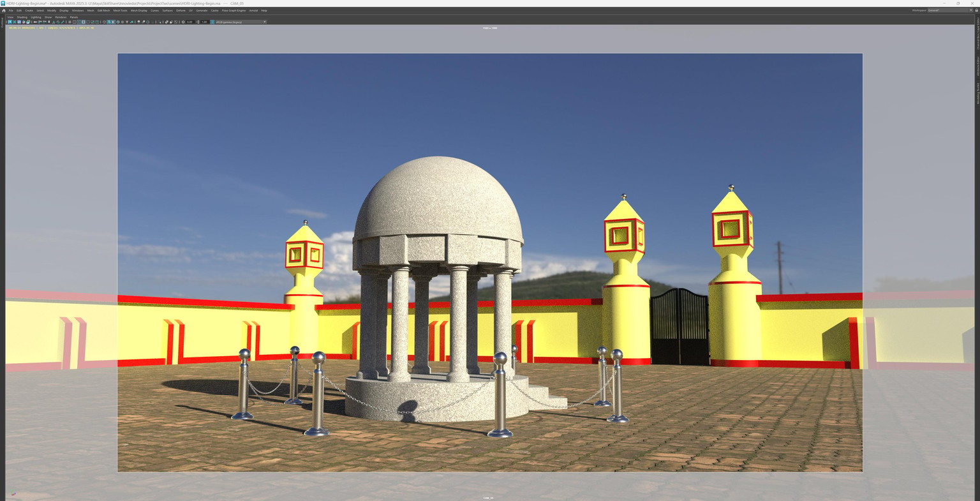Open the Curves menu
Viewport: 980px width, 501px height.
pyautogui.click(x=155, y=10)
